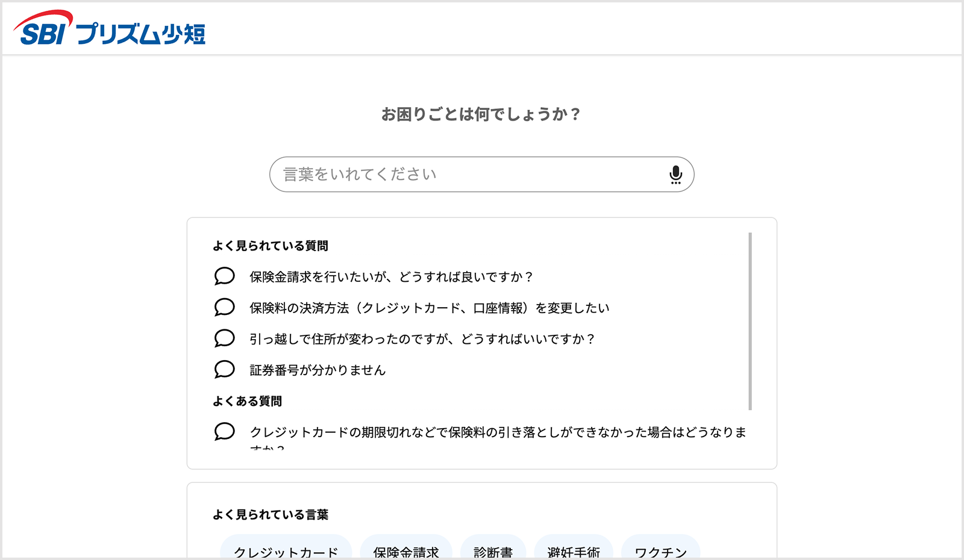Open the question about changing payment method
The height and width of the screenshot is (560, 964).
tap(428, 307)
